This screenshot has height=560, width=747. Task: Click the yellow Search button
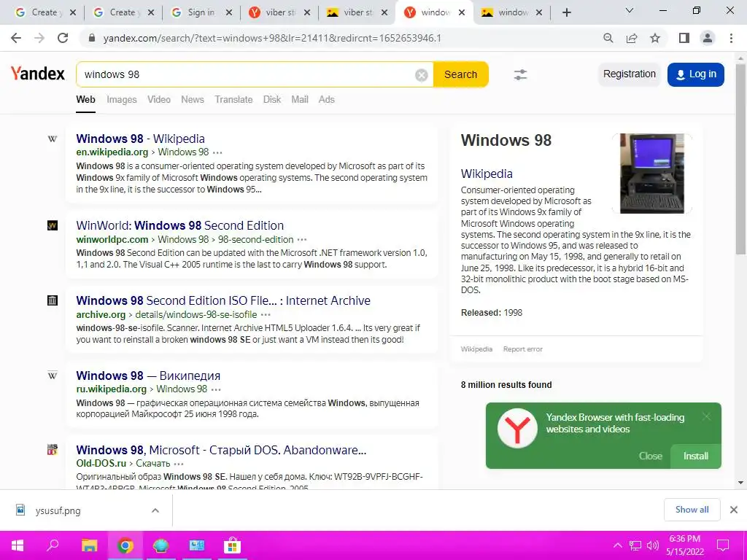461,74
